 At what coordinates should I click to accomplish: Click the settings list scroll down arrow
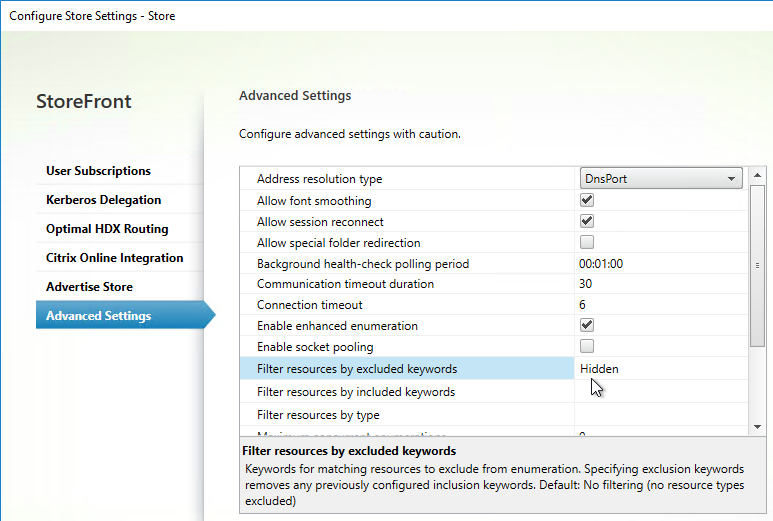(x=757, y=427)
